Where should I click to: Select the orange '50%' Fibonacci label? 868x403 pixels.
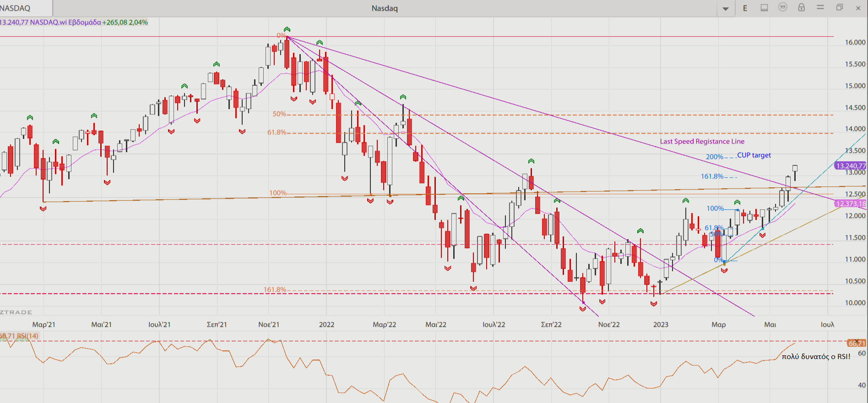coord(279,114)
